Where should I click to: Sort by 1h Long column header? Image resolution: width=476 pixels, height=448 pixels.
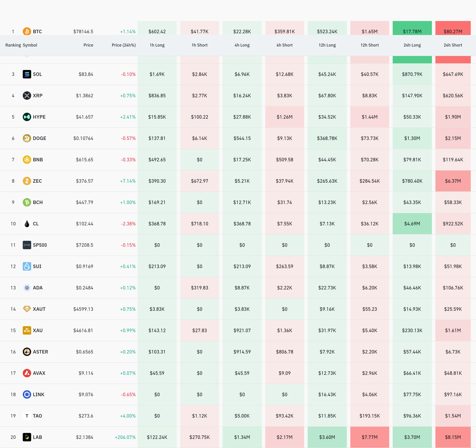[157, 45]
